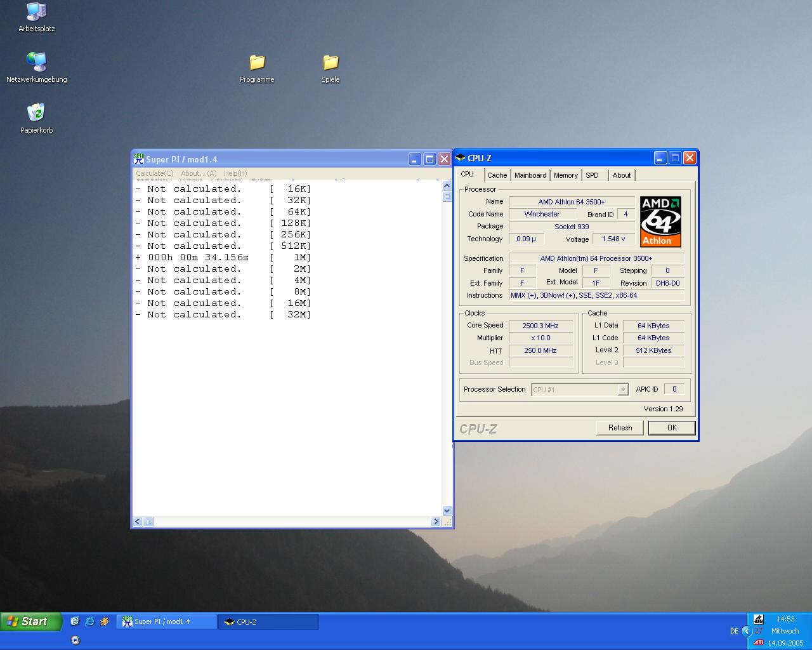812x650 pixels.
Task: Launch Winamp from quick launch
Action: (105, 621)
